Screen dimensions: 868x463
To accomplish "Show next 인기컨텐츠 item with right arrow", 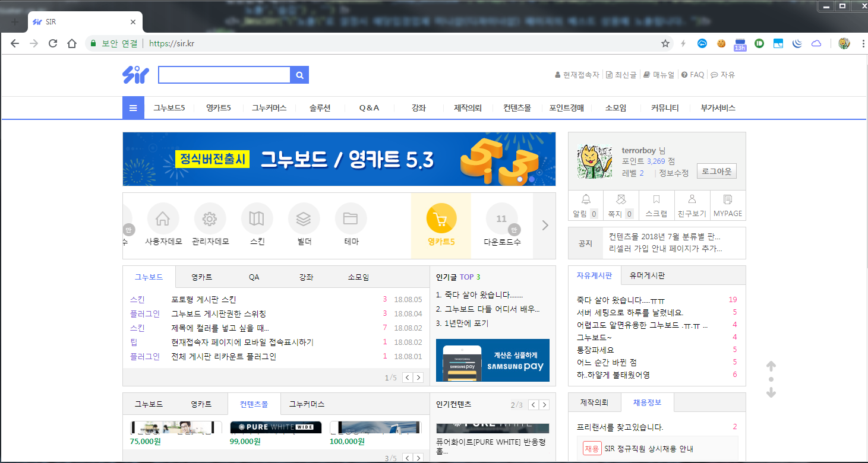I will point(544,405).
